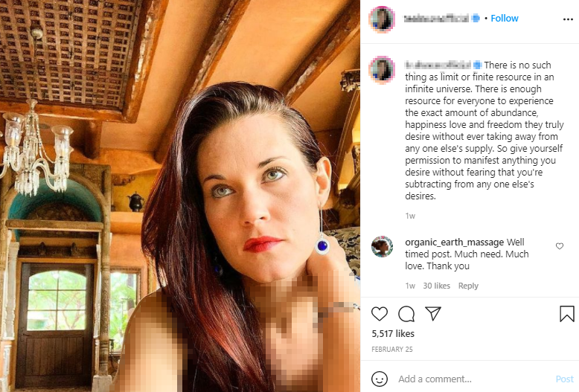Like the organic_earth_massage comment
Image resolution: width=579 pixels, height=392 pixels.
click(560, 246)
